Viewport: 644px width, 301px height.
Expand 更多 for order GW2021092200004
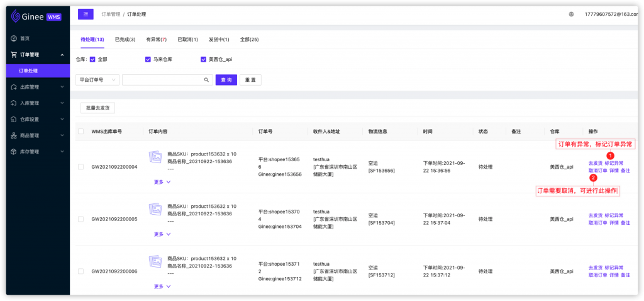162,182
